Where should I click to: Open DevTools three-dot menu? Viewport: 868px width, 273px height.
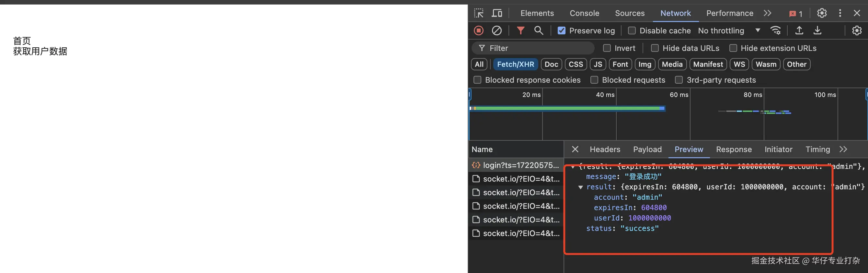coord(840,13)
